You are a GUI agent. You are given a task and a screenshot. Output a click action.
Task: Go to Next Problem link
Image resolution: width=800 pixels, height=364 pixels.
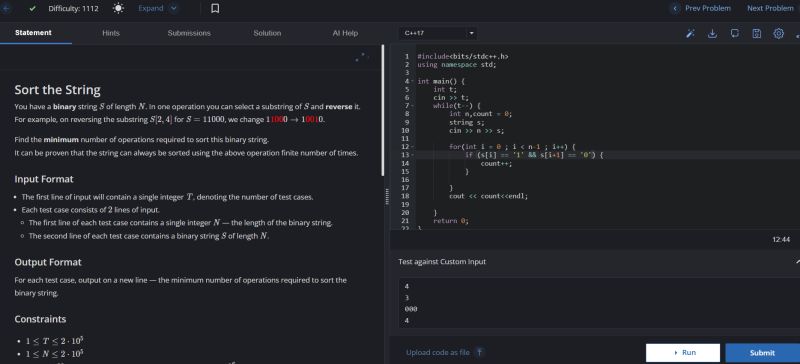[770, 8]
